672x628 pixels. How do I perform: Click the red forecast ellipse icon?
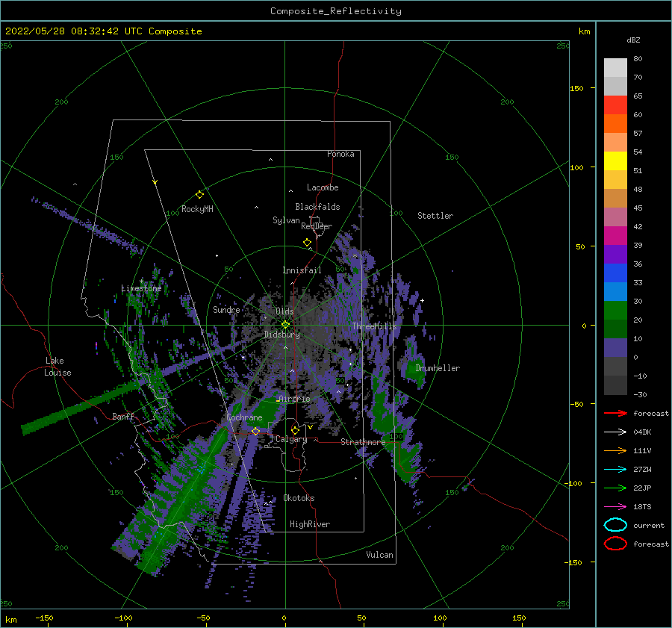[x=615, y=544]
